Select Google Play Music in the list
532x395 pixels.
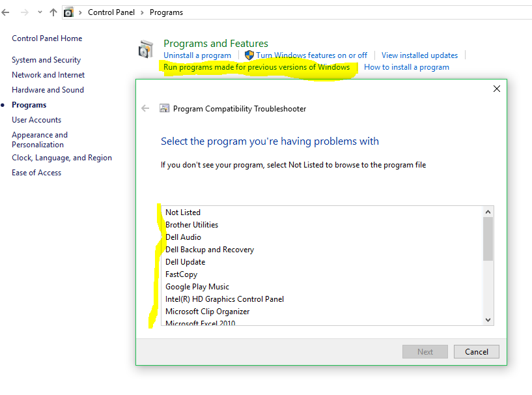click(322, 287)
